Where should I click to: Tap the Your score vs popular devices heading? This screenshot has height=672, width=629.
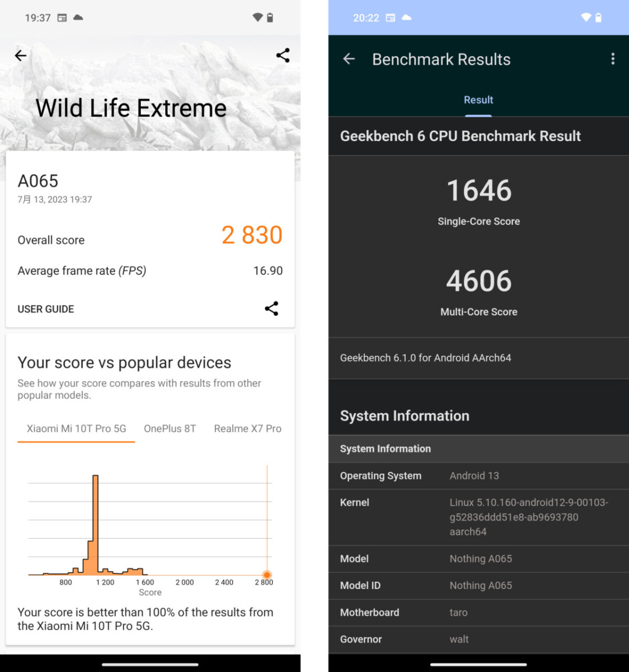click(124, 363)
